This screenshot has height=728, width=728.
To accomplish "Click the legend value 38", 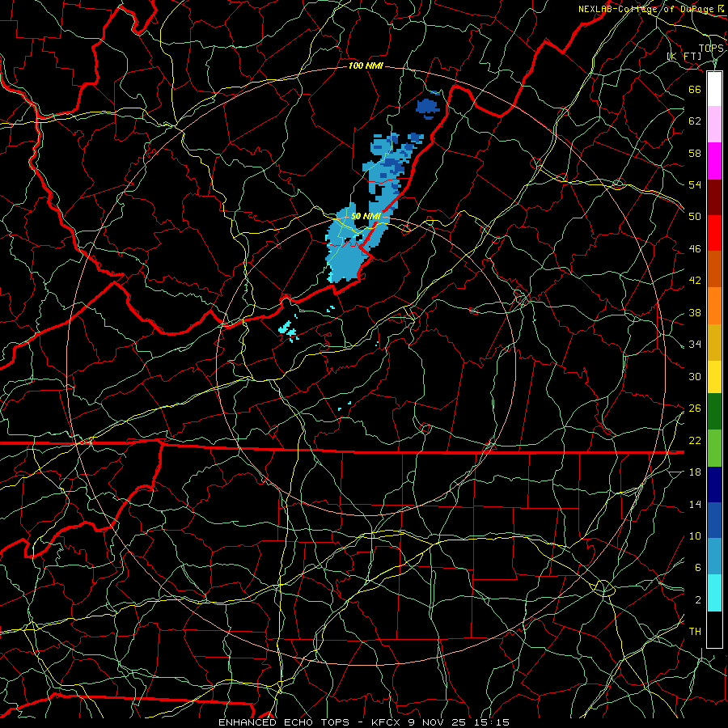I will [695, 312].
